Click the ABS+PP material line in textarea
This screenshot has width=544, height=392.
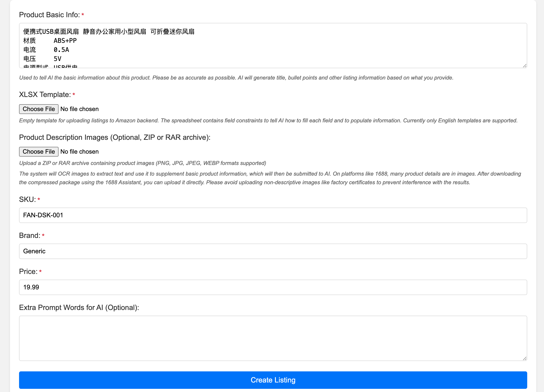65,41
